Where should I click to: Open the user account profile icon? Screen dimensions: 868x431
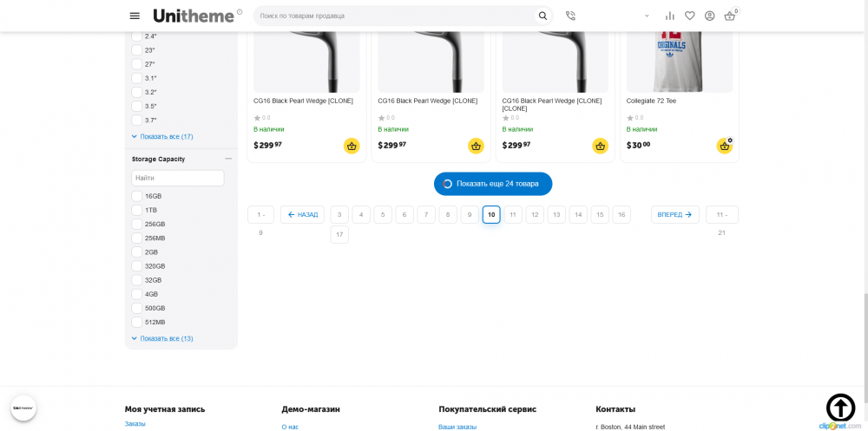coord(709,16)
